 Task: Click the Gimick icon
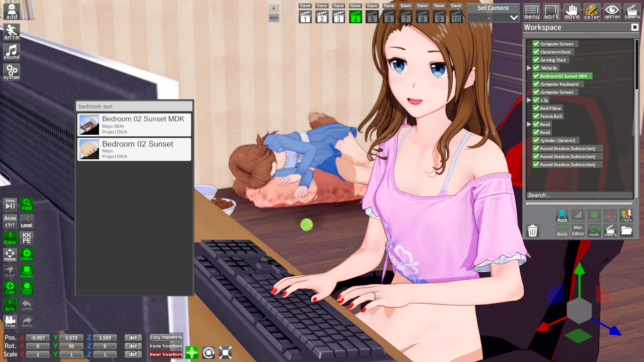click(27, 255)
